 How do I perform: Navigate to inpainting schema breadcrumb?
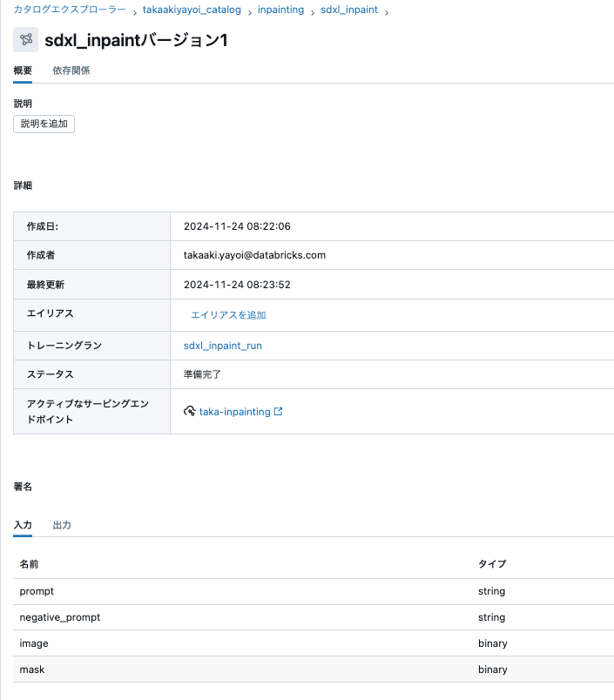pyautogui.click(x=281, y=10)
